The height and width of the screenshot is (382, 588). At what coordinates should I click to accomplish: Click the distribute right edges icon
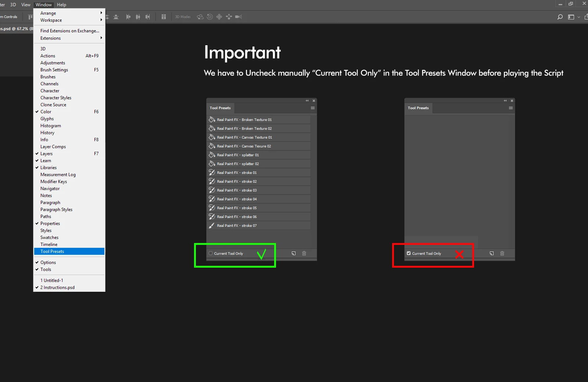coord(147,17)
